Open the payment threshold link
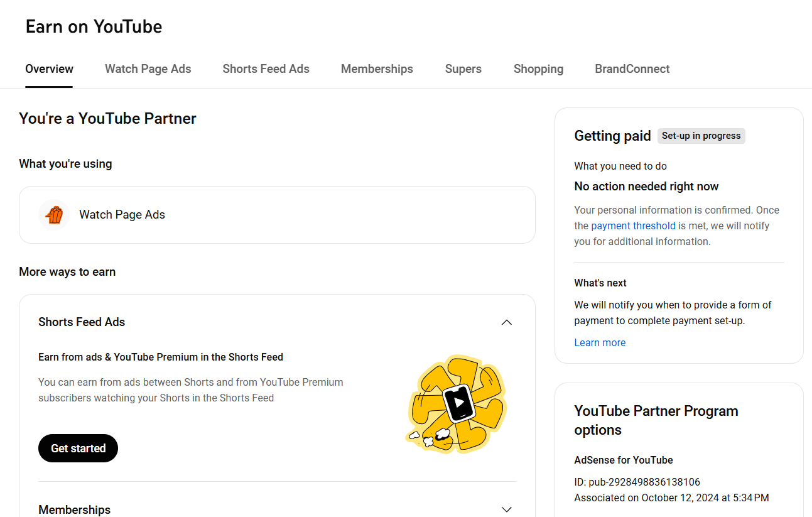 click(633, 226)
